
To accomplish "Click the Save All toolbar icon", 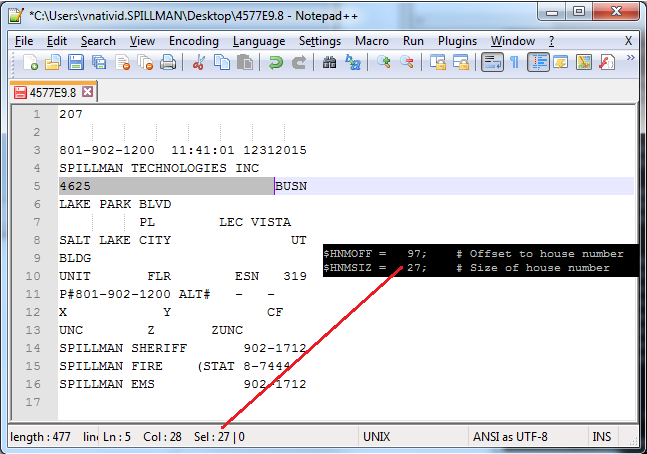I will [99, 62].
